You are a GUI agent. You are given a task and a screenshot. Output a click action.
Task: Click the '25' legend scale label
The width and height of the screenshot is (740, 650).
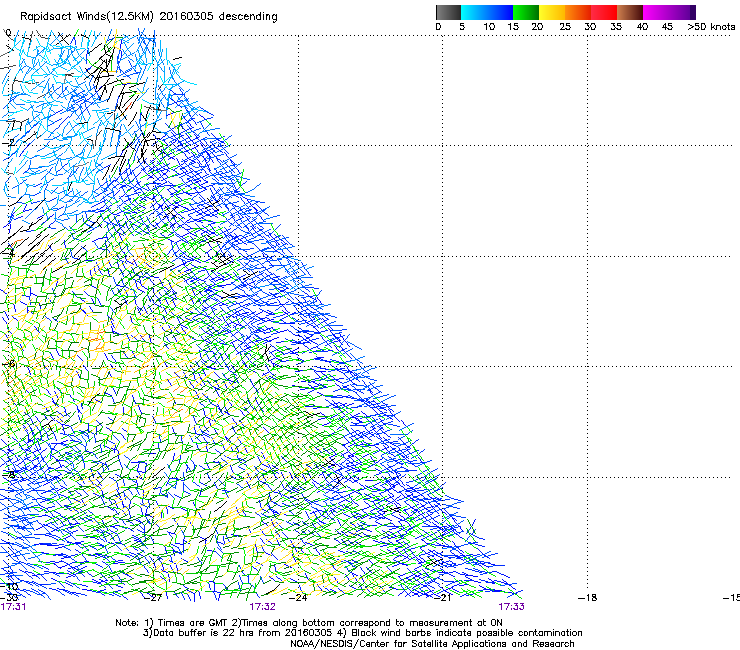point(565,27)
